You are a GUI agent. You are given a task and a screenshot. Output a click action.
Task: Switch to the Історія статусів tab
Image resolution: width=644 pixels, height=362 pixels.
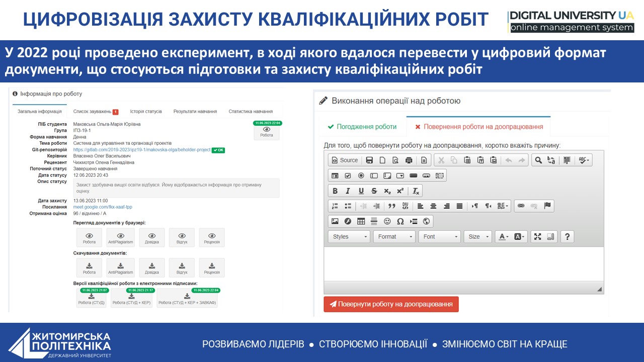pos(146,112)
